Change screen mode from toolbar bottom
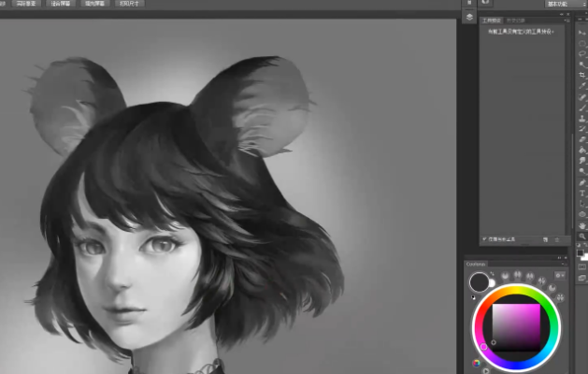 point(582,278)
